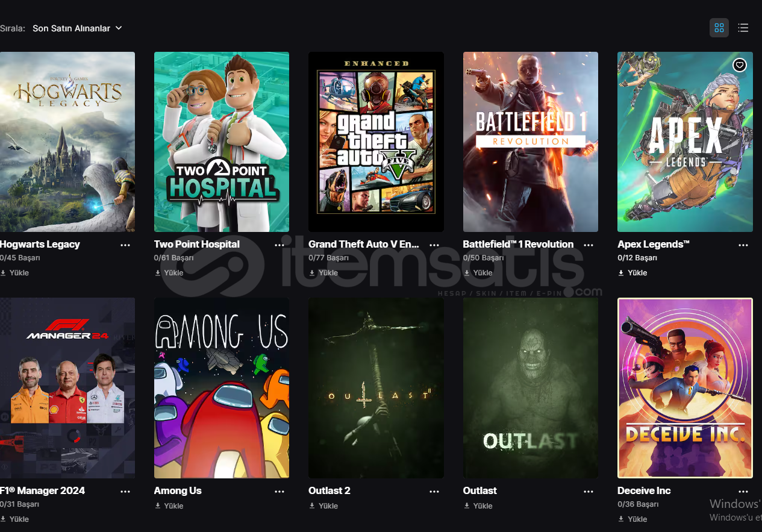Open Outlast 2 three-dot options menu
The image size is (762, 532).
(x=434, y=492)
